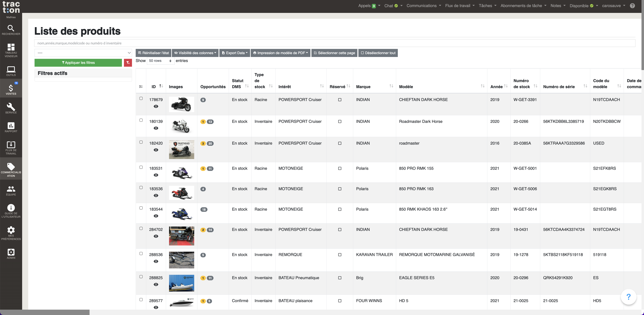The height and width of the screenshot is (315, 644).
Task: Click Désélectionner tout button
Action: 378,53
